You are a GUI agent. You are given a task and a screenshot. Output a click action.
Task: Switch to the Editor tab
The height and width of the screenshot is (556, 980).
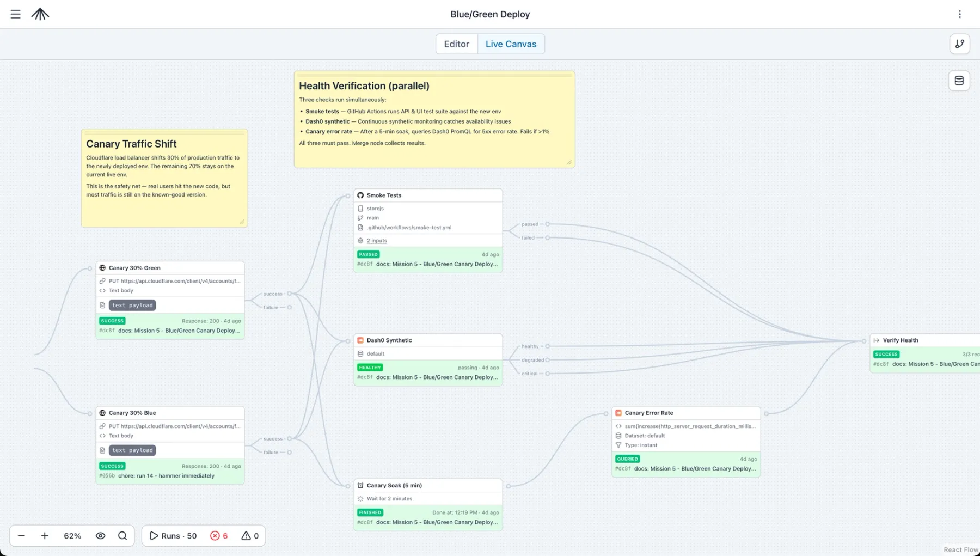pyautogui.click(x=456, y=44)
